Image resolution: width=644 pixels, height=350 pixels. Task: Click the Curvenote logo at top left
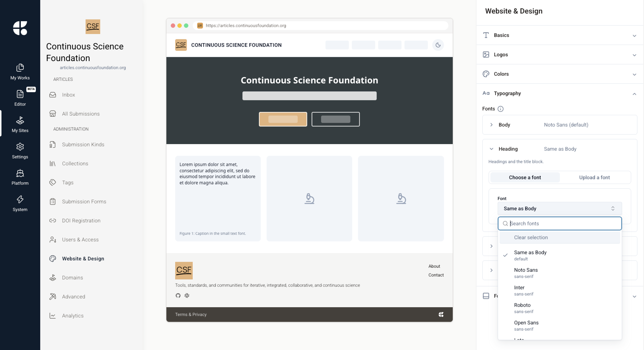pos(20,28)
